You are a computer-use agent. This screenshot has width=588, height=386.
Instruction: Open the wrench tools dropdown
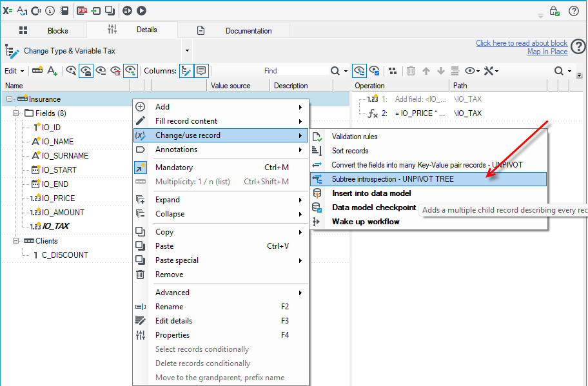pyautogui.click(x=491, y=71)
